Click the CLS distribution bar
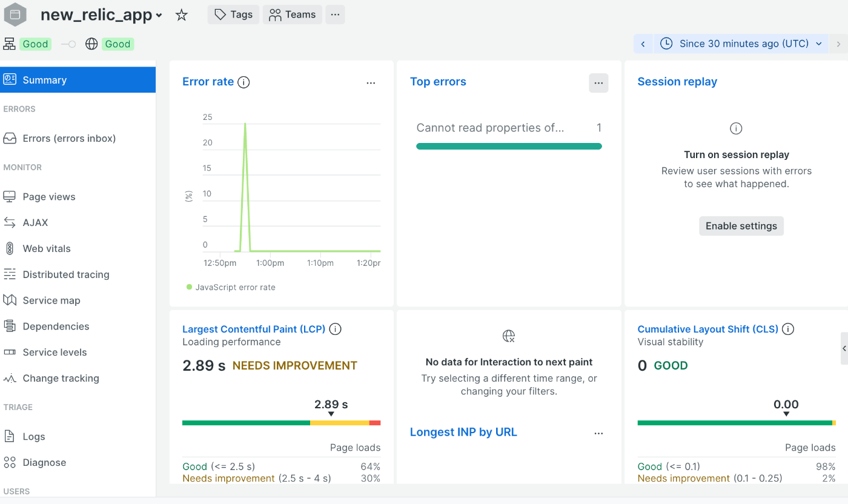 [x=737, y=423]
